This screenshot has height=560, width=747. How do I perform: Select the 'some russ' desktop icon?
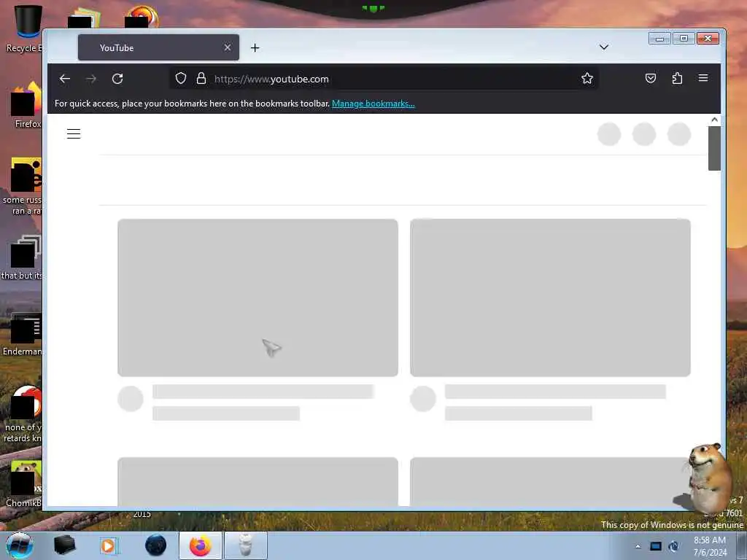23,187
